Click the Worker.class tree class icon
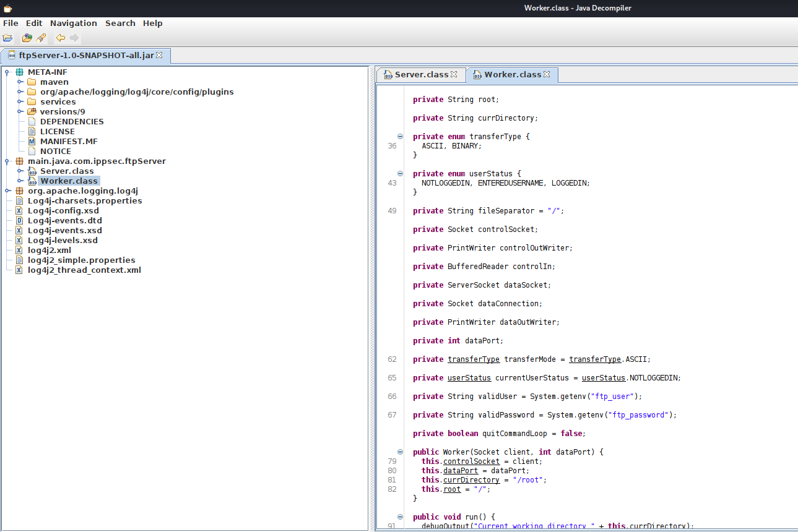This screenshot has height=532, width=798. pyautogui.click(x=32, y=181)
